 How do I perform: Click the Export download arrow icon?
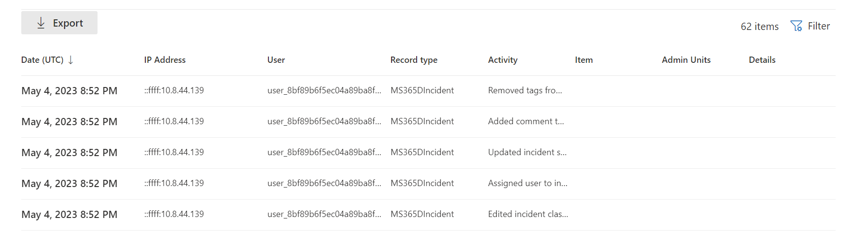pyautogui.click(x=41, y=23)
